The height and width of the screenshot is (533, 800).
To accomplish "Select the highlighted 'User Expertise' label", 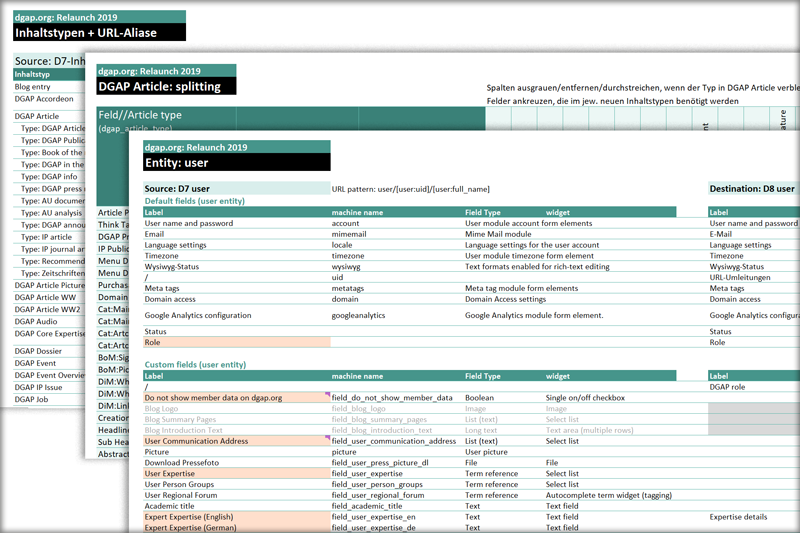I will click(169, 473).
